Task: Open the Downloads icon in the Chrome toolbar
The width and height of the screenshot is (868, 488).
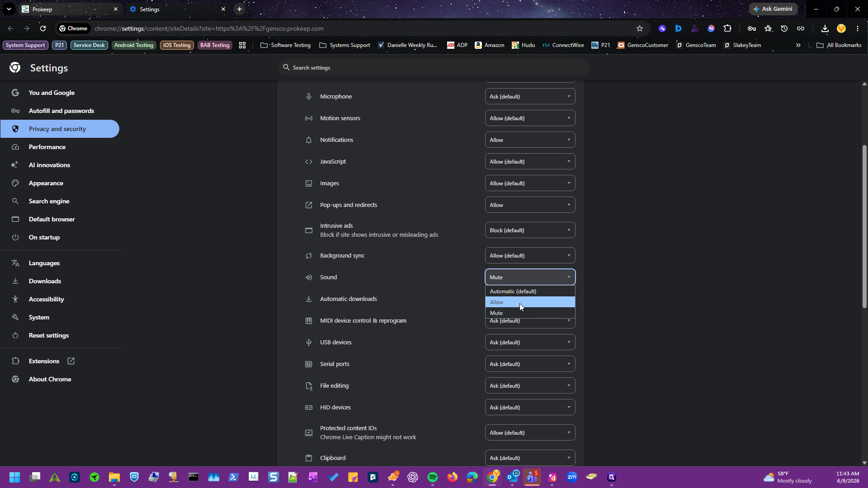Action: pos(825,28)
